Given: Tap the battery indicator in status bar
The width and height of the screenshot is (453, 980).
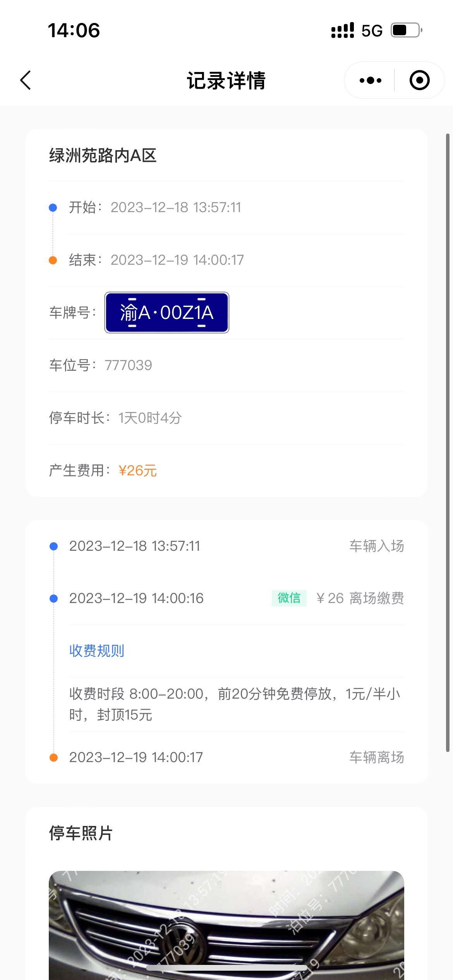Looking at the screenshot, I should [406, 30].
